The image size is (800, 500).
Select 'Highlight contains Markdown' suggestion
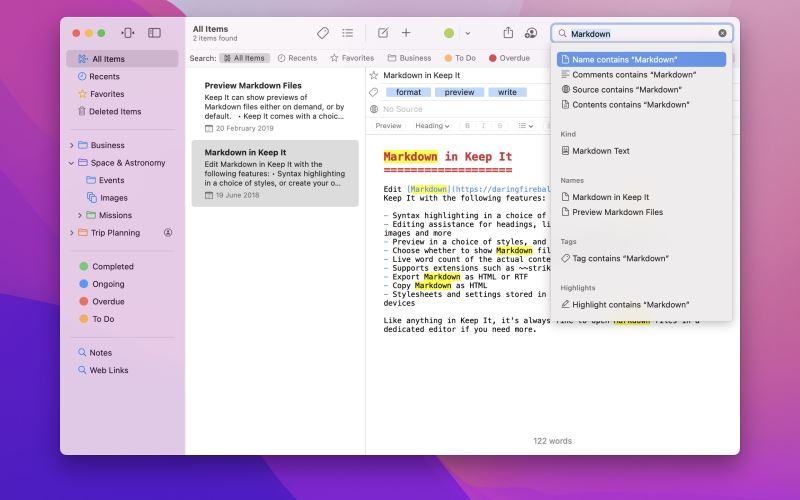(x=641, y=305)
